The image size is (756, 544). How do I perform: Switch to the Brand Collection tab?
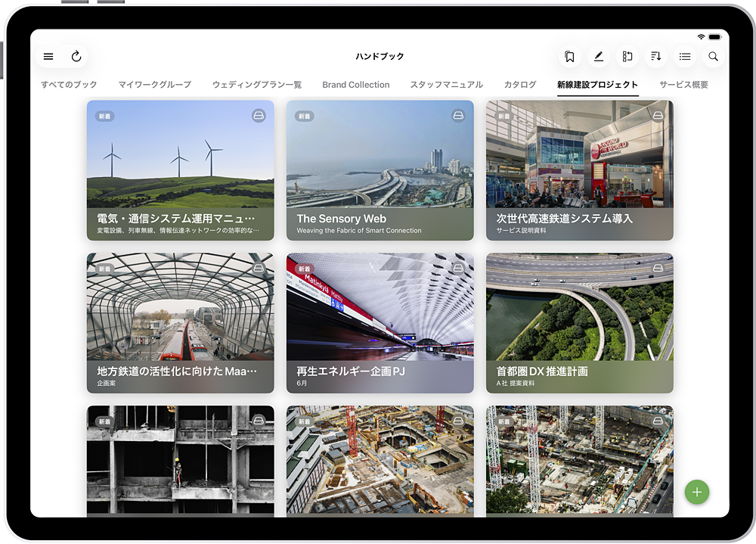click(x=355, y=85)
